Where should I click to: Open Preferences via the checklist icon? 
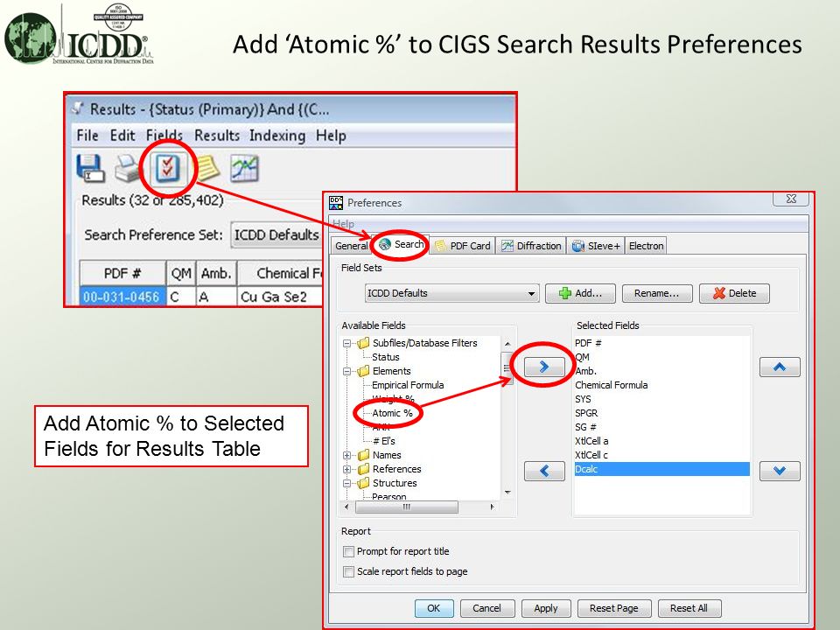pyautogui.click(x=168, y=169)
